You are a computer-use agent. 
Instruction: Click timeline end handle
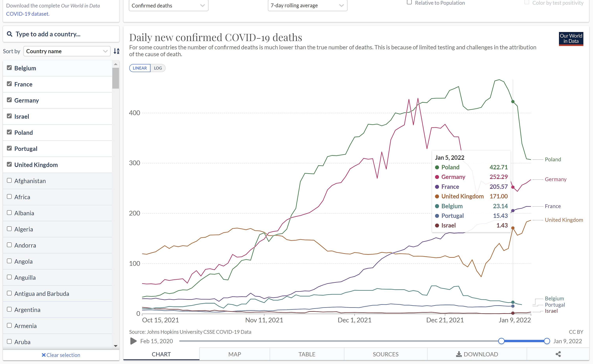pos(547,341)
